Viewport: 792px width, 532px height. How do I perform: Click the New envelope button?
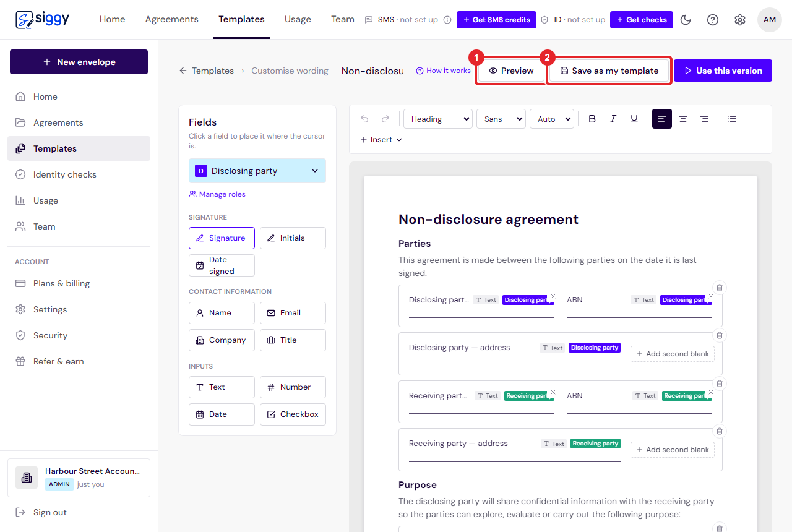tap(79, 62)
